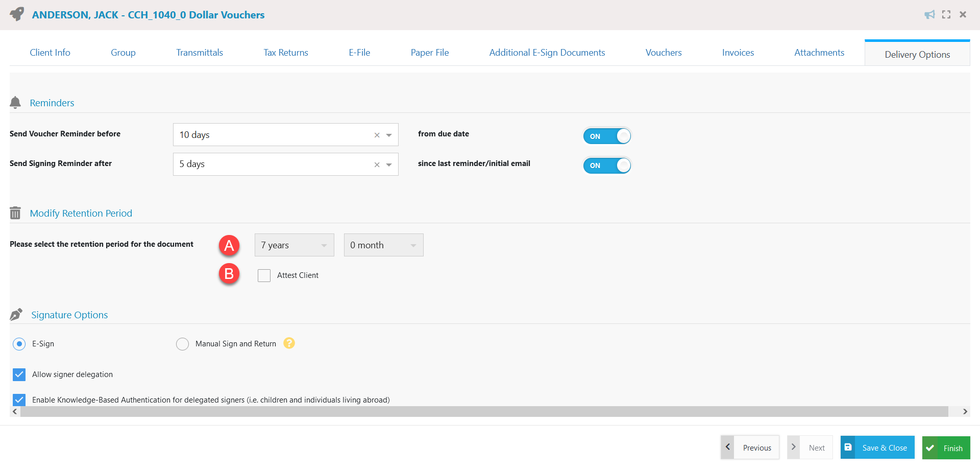The width and height of the screenshot is (980, 470).
Task: Click the pen icon beside Signature Options
Action: pyautogui.click(x=16, y=314)
